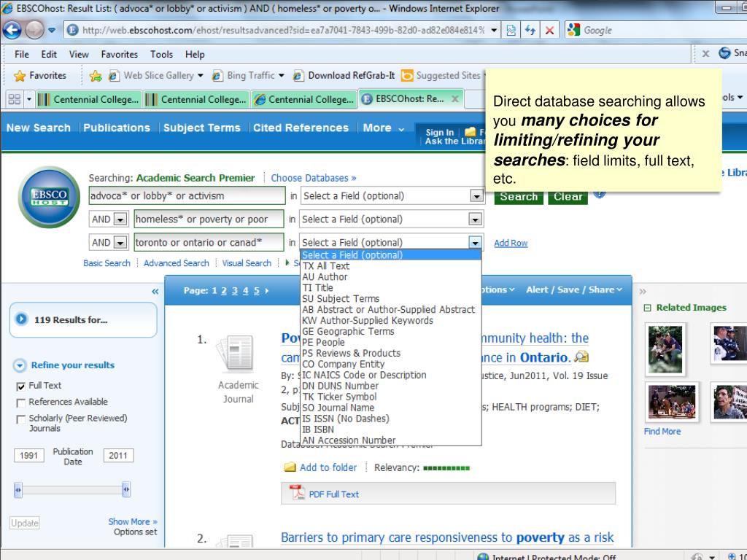The width and height of the screenshot is (747, 560).
Task: Click the browser Forward arrow button
Action: tap(34, 30)
